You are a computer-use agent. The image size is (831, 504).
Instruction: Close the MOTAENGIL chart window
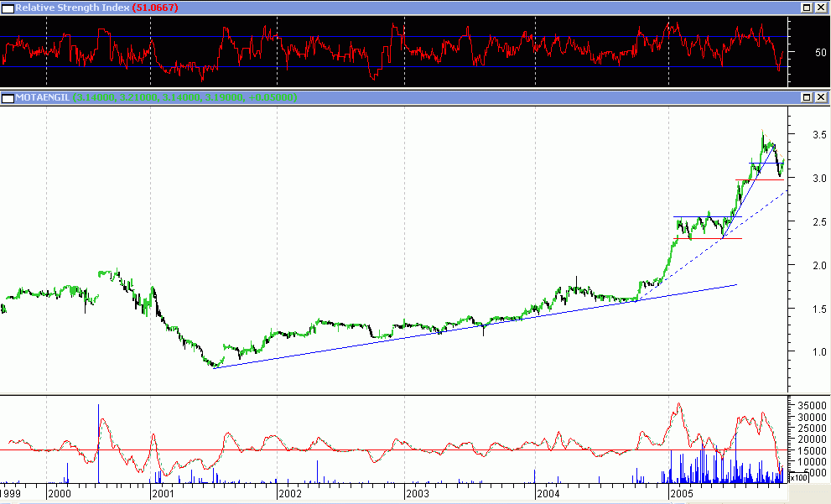[x=821, y=97]
